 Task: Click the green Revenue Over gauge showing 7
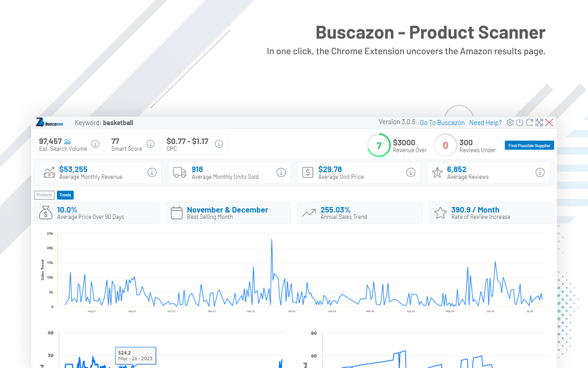pos(379,145)
